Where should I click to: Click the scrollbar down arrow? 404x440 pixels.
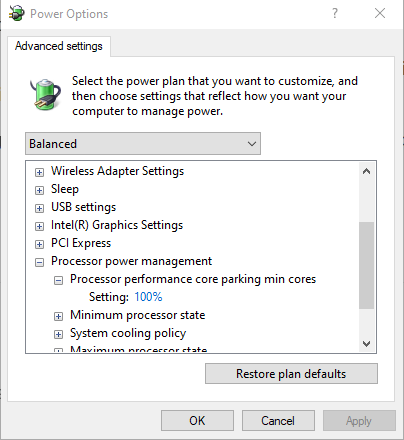367,344
